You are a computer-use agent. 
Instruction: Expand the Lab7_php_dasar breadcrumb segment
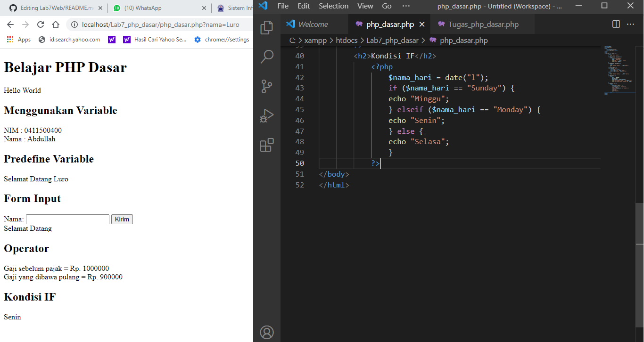coord(392,41)
